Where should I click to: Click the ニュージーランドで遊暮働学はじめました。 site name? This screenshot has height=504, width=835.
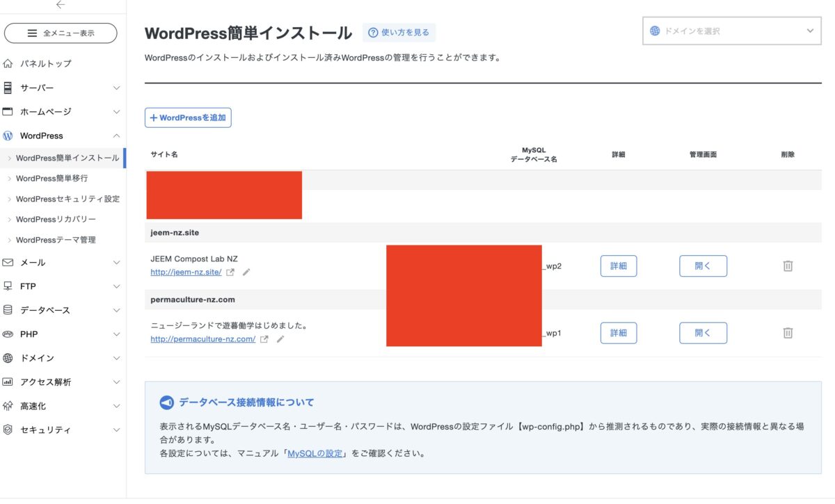point(229,325)
